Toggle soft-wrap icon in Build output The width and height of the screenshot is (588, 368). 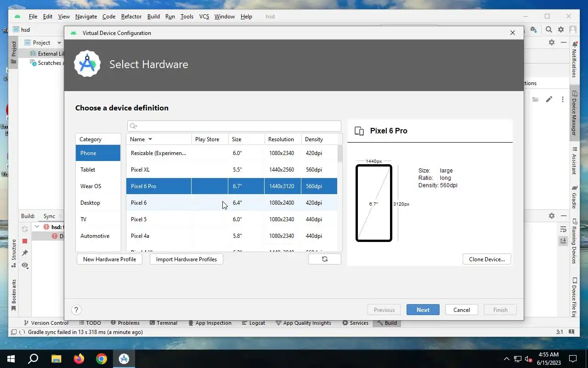[563, 229]
